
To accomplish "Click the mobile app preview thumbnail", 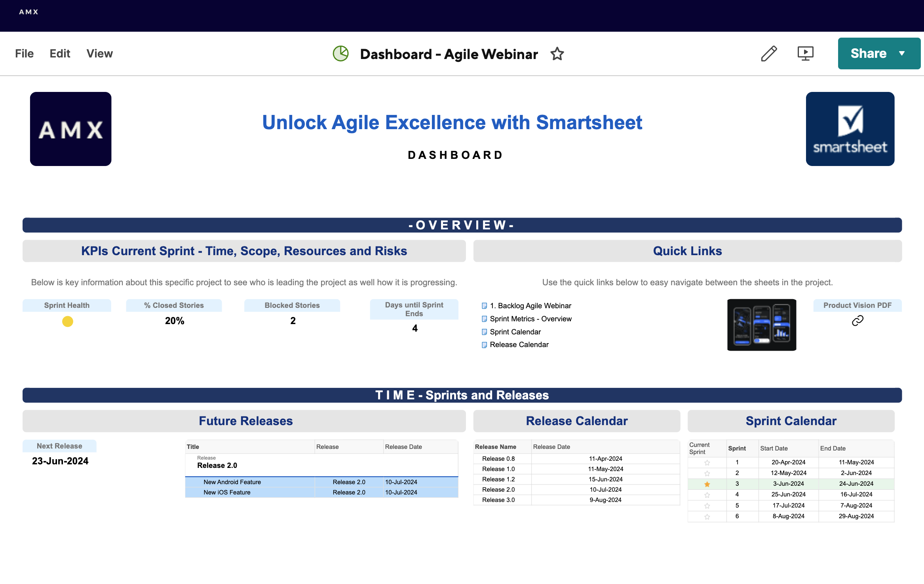I will [761, 325].
